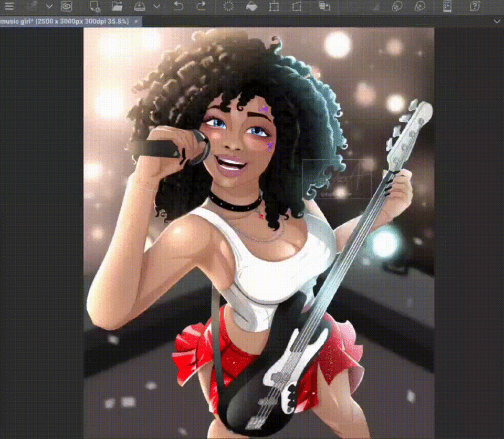Create a new canvas document
The width and height of the screenshot is (504, 439).
tap(95, 6)
